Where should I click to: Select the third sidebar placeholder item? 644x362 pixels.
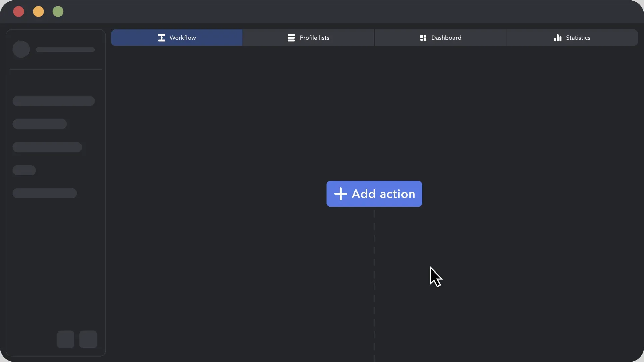[x=47, y=147]
